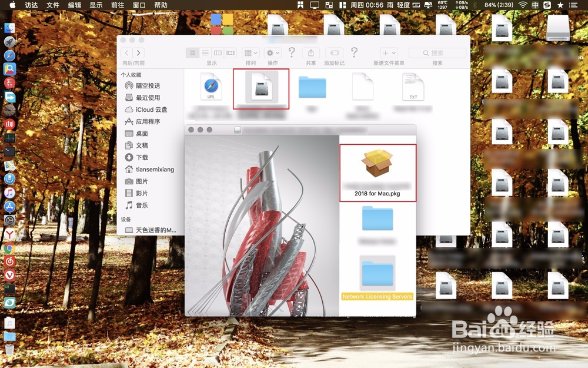Toggle list view mode in the toolbar
This screenshot has width=588, height=368.
pyautogui.click(x=205, y=52)
